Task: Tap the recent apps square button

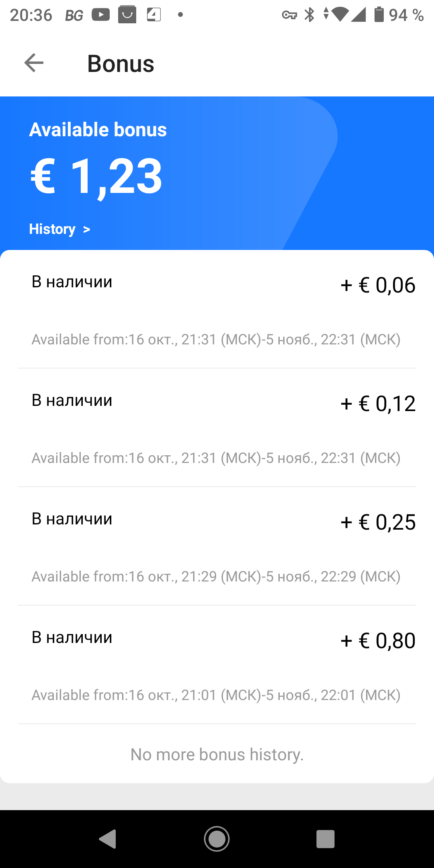Action: tap(325, 839)
